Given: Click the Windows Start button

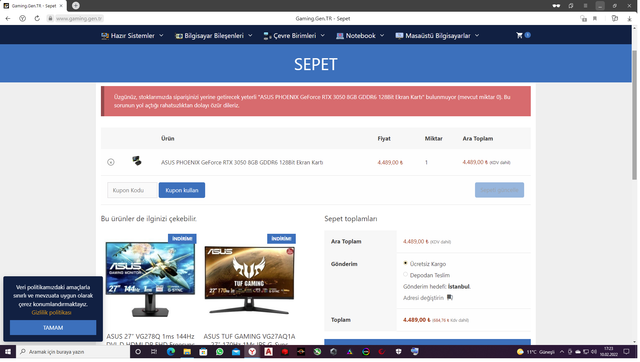Looking at the screenshot, I should pyautogui.click(x=8, y=352).
